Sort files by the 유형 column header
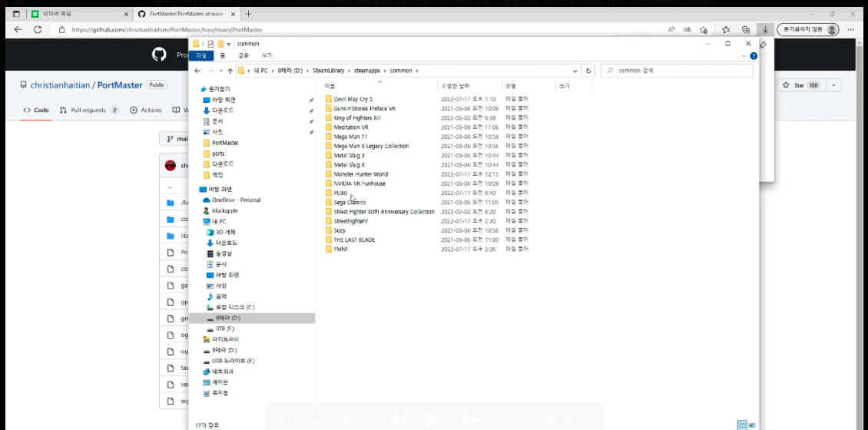This screenshot has width=868, height=430. coord(528,86)
